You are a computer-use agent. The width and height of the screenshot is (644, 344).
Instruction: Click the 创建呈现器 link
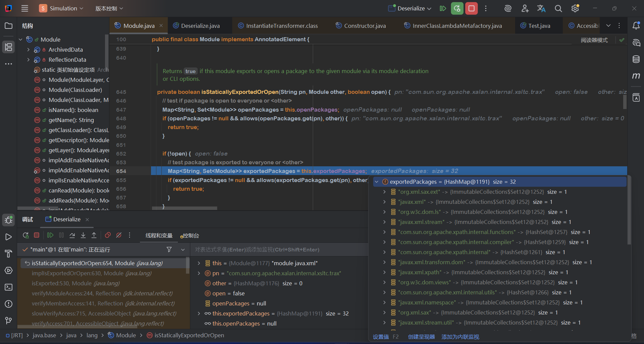pos(421,337)
